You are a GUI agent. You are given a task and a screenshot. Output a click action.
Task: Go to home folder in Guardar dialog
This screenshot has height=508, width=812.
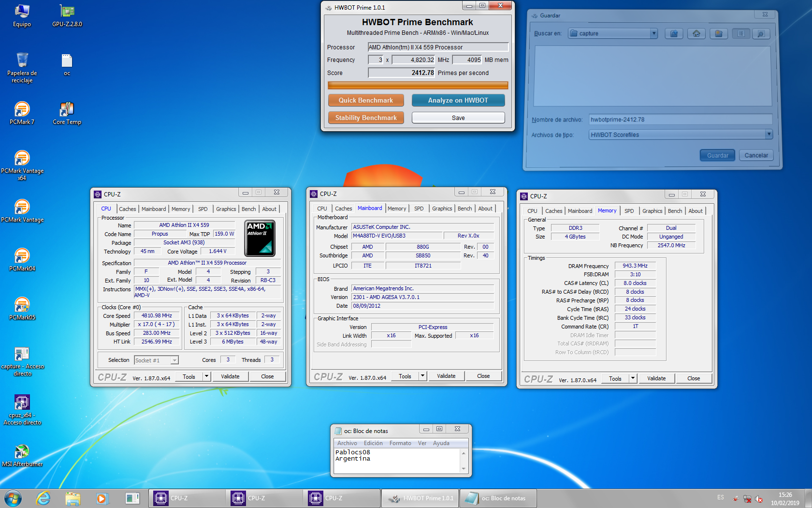pos(696,33)
